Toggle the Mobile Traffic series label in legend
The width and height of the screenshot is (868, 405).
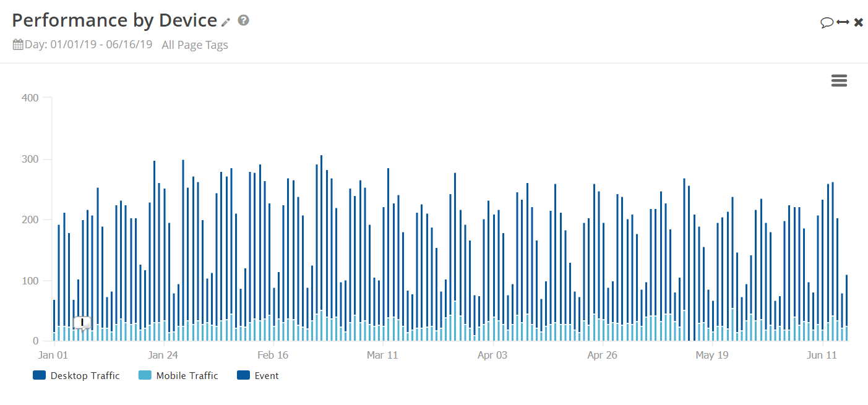(x=187, y=375)
